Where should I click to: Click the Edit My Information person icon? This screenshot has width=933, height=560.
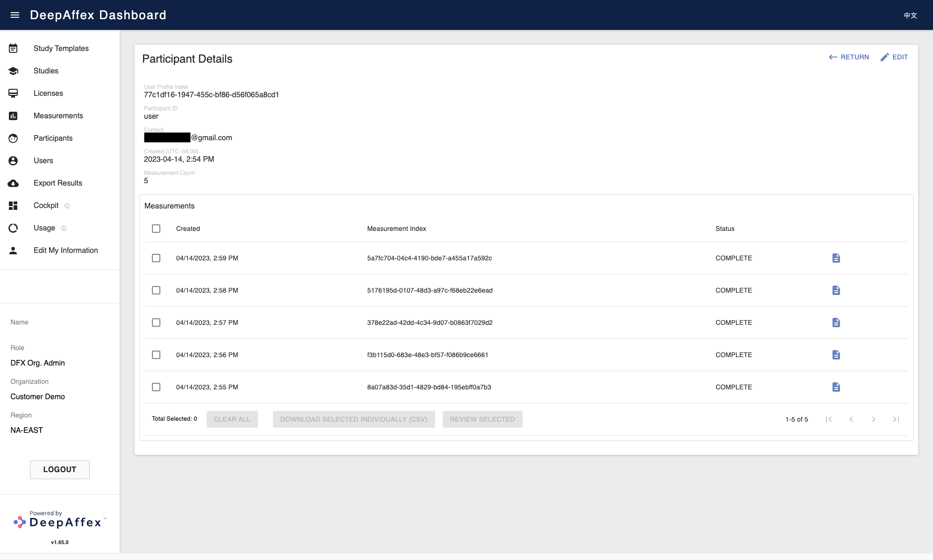click(13, 250)
